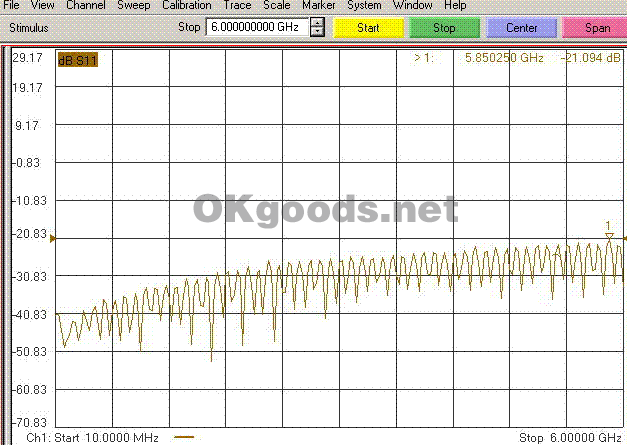Click the -70.83 bottom scale value
The image size is (627, 445).
pos(30,423)
